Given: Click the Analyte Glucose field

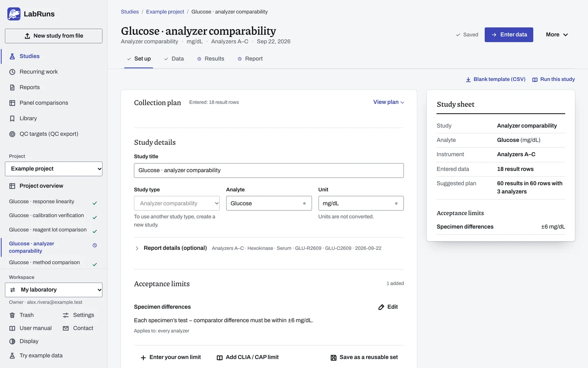Looking at the screenshot, I should coord(269,203).
